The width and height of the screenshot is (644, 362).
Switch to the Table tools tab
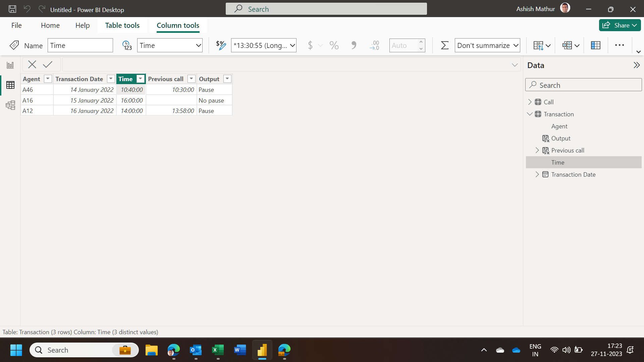click(122, 25)
